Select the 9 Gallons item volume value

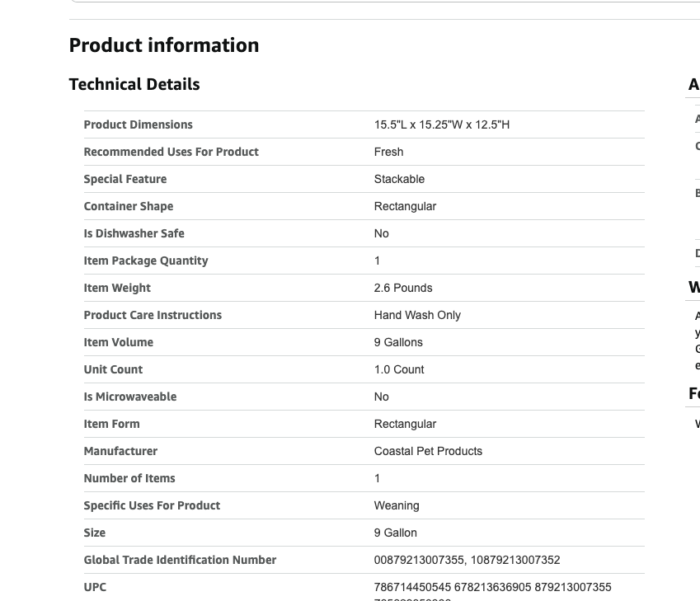point(398,342)
